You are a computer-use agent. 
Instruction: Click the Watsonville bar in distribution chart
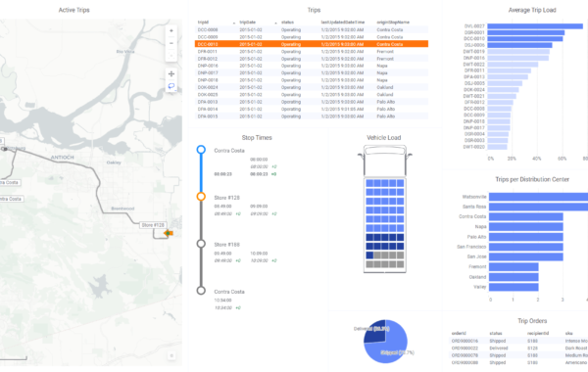pyautogui.click(x=538, y=197)
